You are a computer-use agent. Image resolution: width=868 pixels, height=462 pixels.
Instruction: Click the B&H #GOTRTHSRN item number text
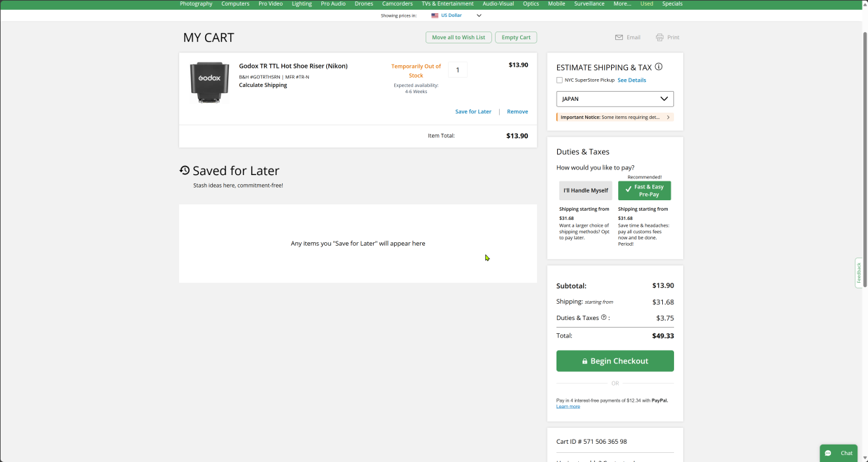[x=259, y=77]
